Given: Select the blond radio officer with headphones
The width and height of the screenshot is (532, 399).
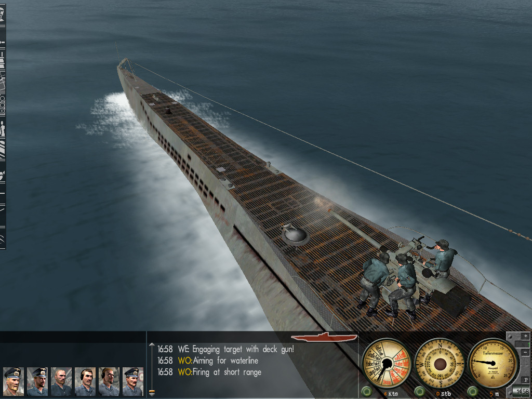Looking at the screenshot, I should pos(109,381).
